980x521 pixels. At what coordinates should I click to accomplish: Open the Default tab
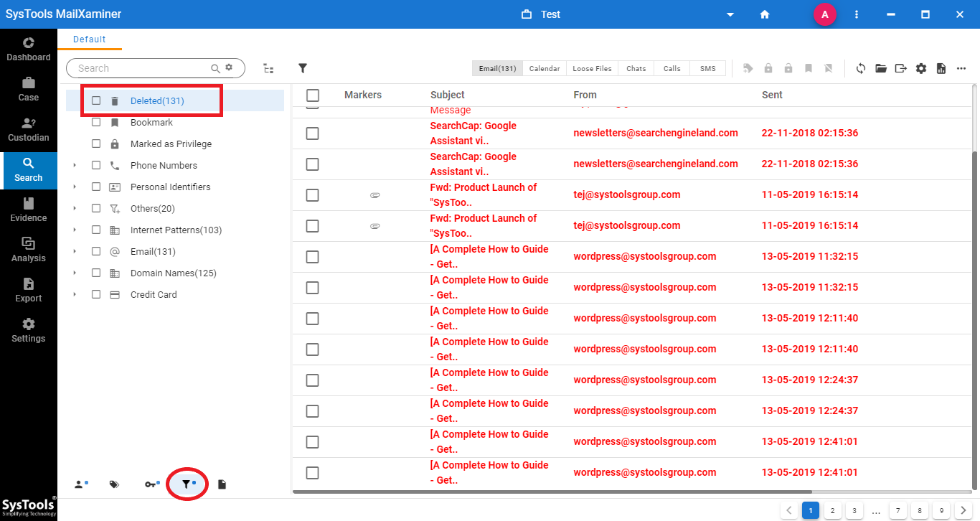[x=90, y=39]
